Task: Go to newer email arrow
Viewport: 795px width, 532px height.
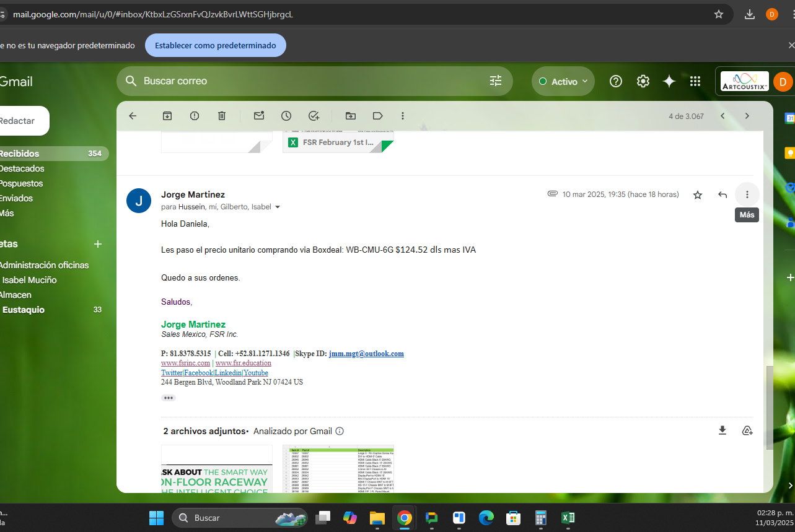Action: 723,116
